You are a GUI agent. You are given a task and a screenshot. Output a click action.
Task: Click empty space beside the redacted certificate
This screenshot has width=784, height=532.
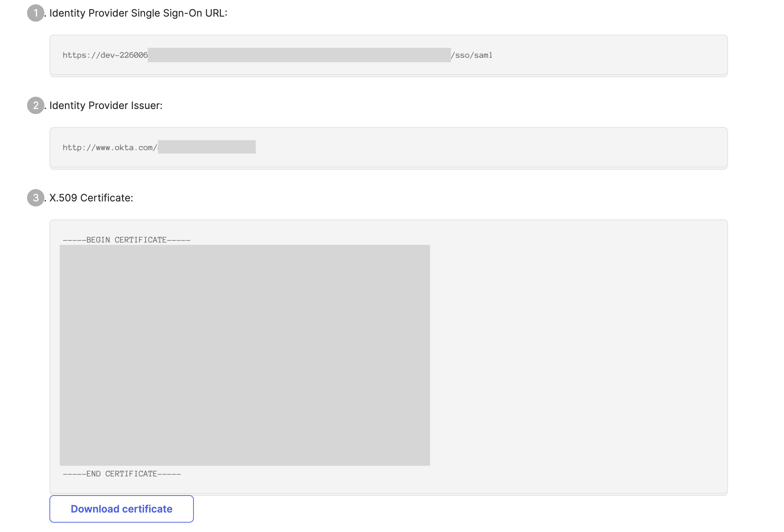click(578, 355)
